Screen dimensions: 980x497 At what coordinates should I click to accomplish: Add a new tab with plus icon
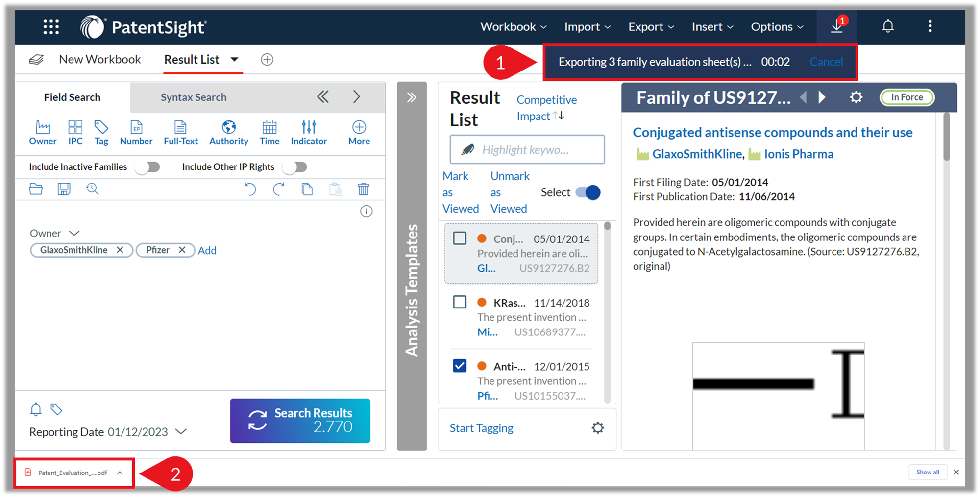coord(267,60)
